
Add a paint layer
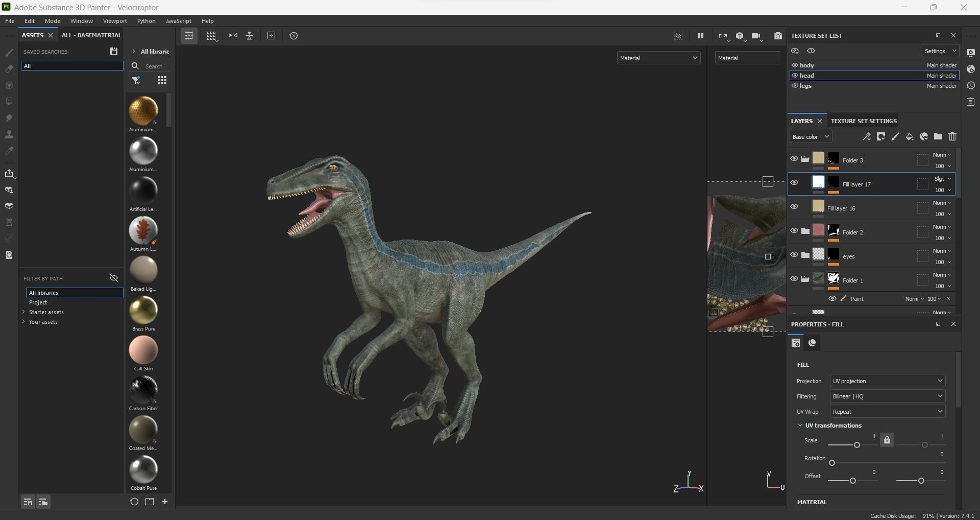pyautogui.click(x=895, y=136)
